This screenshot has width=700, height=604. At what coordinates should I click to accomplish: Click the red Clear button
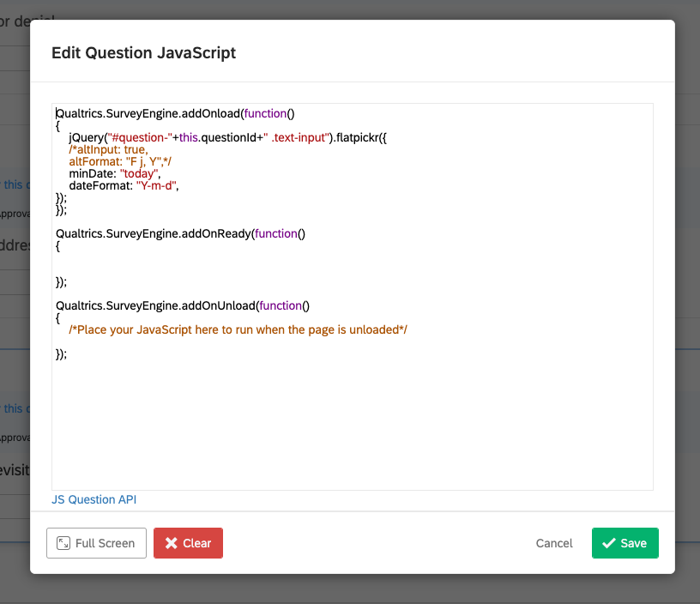(188, 543)
